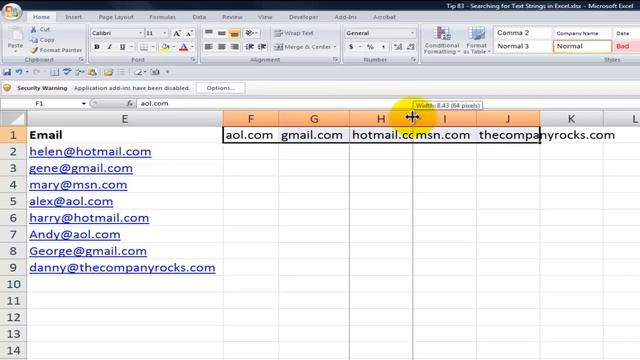This screenshot has width=640, height=360.
Task: Expand the Number dialog launcher
Action: pos(413,60)
